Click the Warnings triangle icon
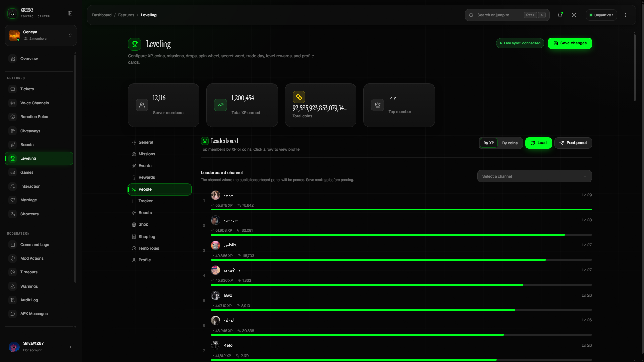644x362 pixels. [13, 286]
